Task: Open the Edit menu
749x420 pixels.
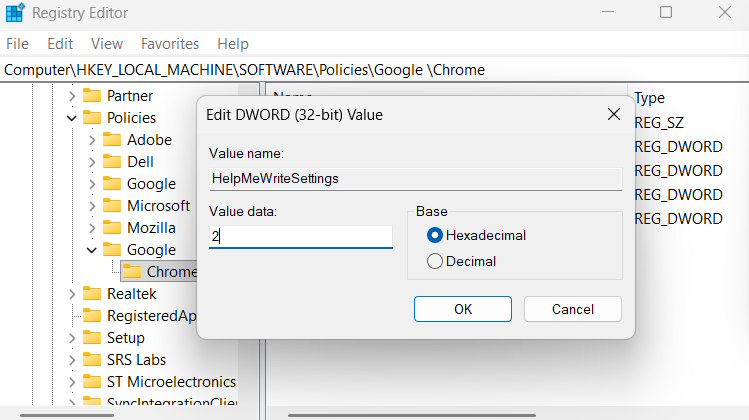Action: coord(60,44)
